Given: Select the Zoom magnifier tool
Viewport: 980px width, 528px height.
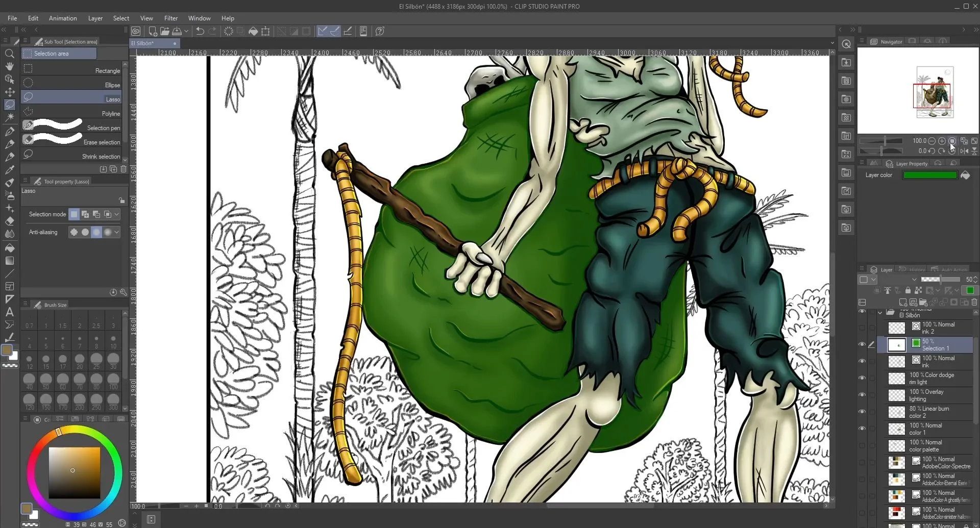Looking at the screenshot, I should 9,54.
